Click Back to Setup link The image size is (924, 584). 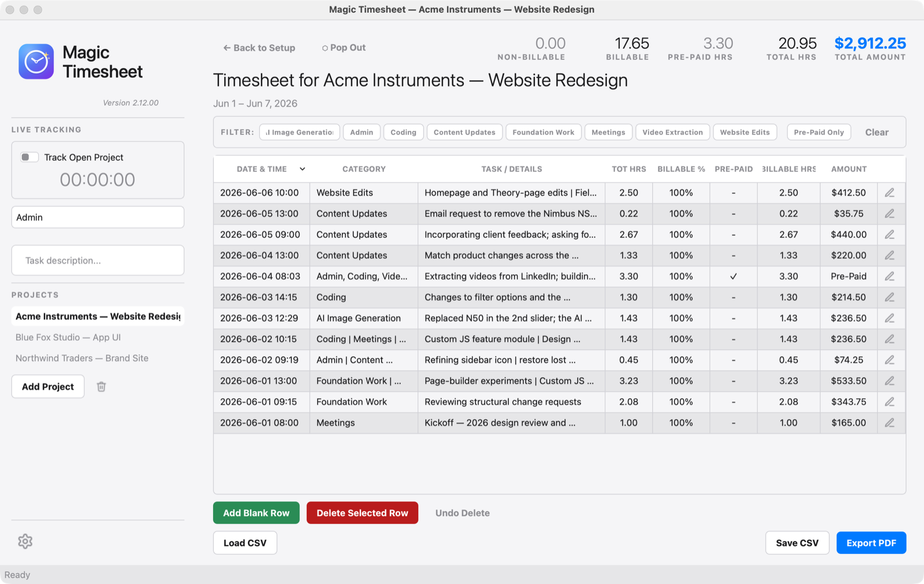[x=259, y=48]
